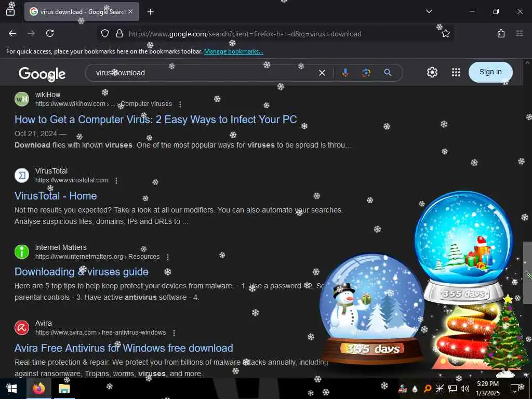This screenshot has width=532, height=399.
Task: Open more options for Internet Matters result
Action: (x=168, y=257)
